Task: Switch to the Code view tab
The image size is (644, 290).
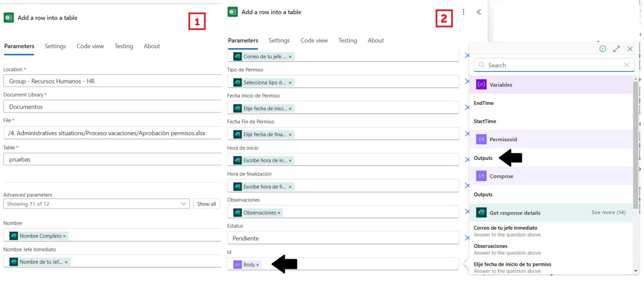Action: click(90, 46)
